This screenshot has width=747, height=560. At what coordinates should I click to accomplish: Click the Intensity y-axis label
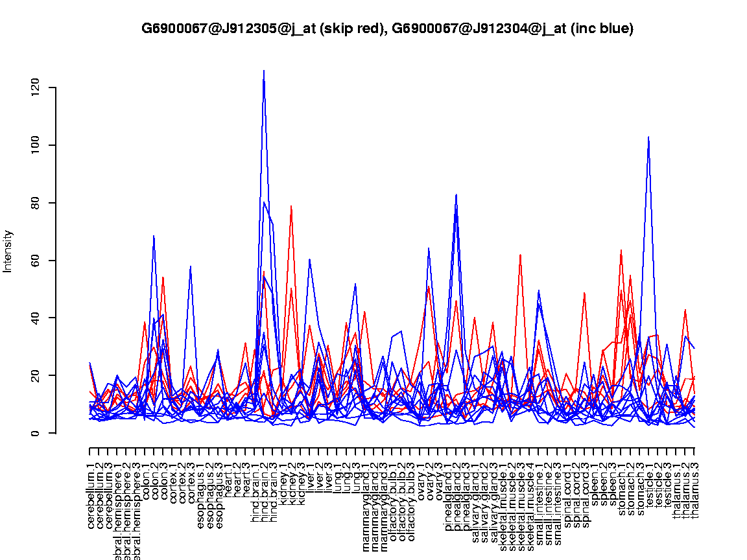coord(8,251)
